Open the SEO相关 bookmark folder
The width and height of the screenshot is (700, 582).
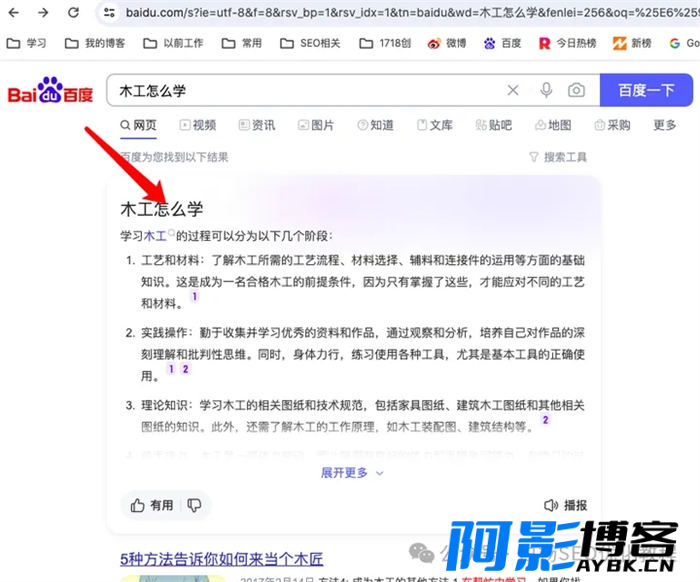(310, 43)
